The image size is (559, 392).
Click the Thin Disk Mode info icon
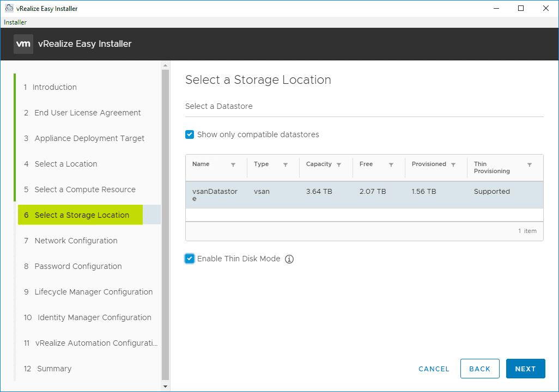point(289,259)
